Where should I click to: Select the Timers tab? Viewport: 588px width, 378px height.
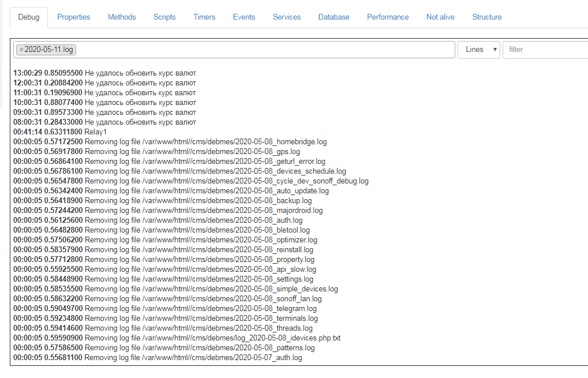(204, 17)
